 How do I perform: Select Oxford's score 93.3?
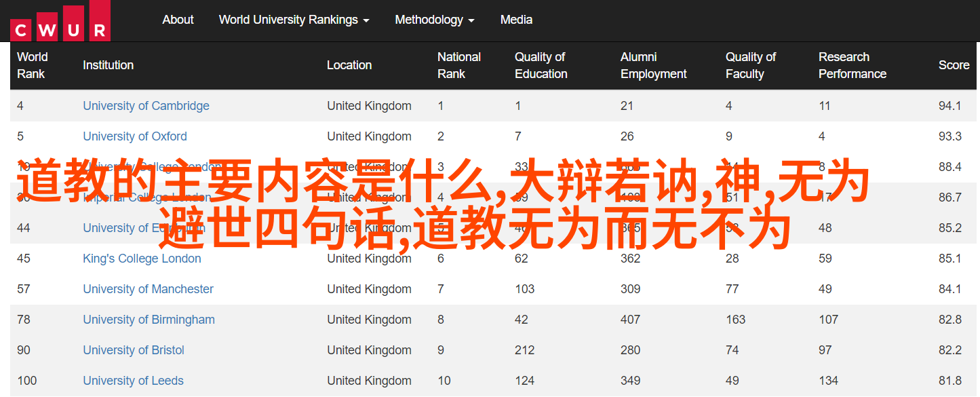(x=950, y=136)
